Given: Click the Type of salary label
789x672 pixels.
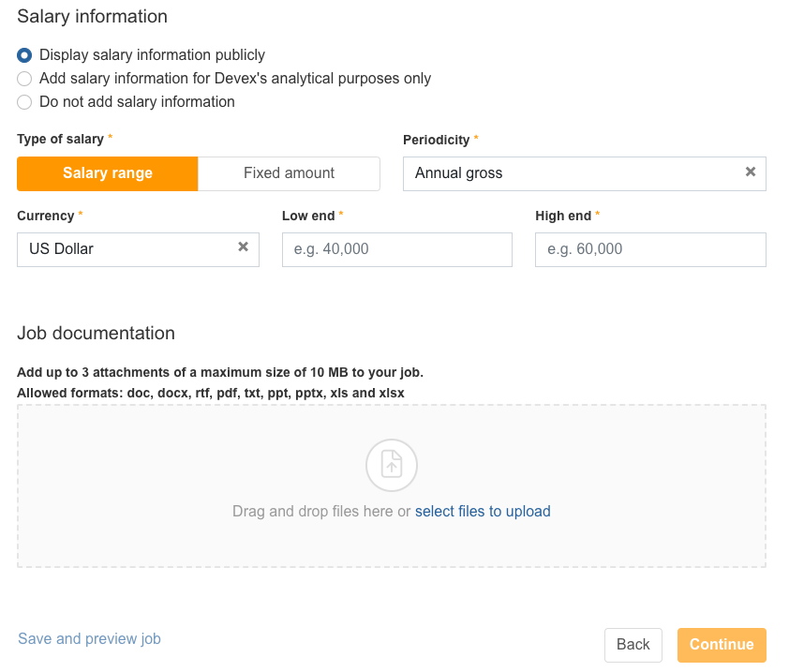Looking at the screenshot, I should pyautogui.click(x=60, y=139).
